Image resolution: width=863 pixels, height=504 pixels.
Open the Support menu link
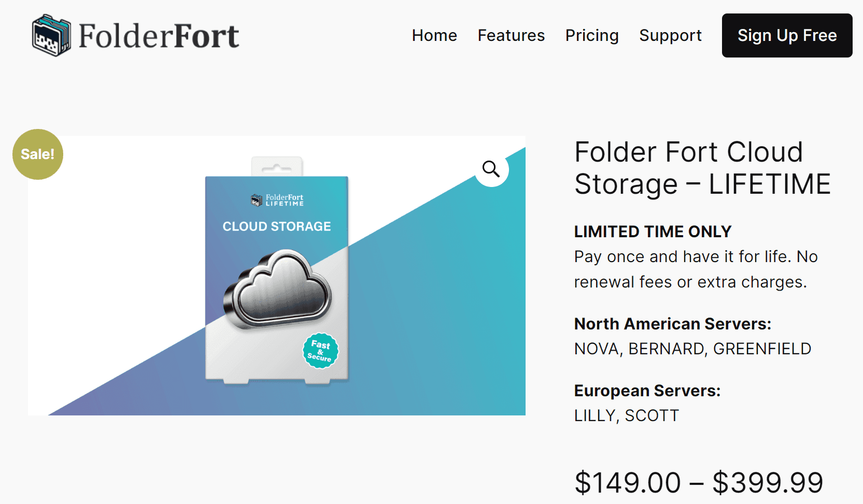670,35
